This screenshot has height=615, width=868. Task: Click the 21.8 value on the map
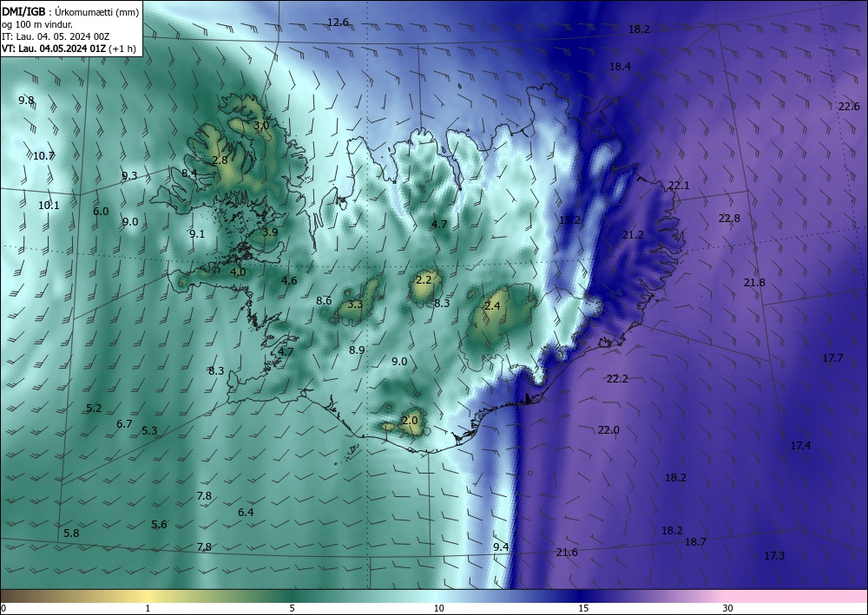[754, 283]
